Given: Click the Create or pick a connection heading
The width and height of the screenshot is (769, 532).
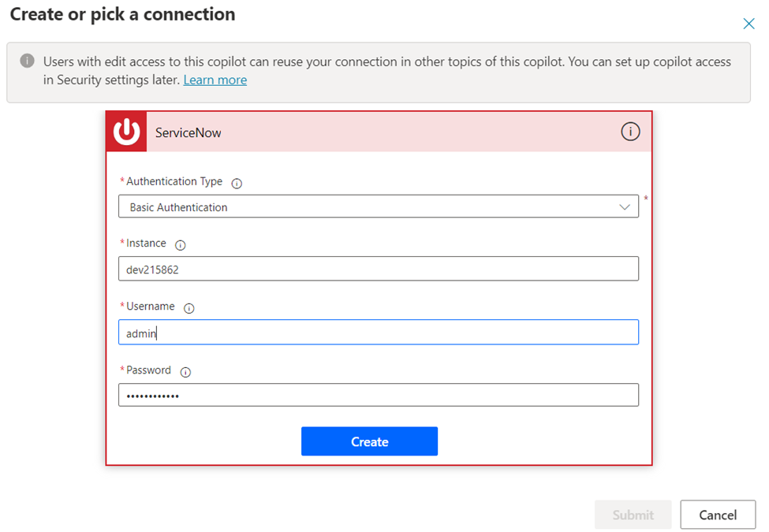Looking at the screenshot, I should [122, 14].
